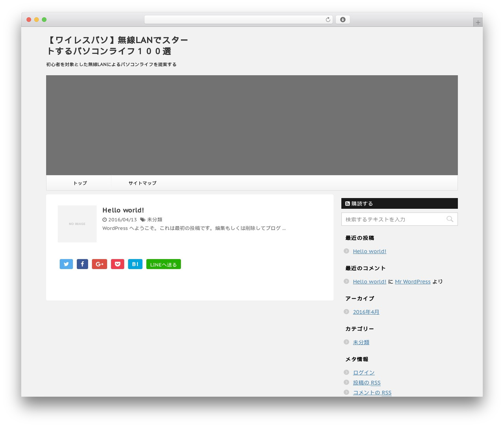The height and width of the screenshot is (427, 504).
Task: Click the NO IMAGE post thumbnail
Action: point(77,224)
